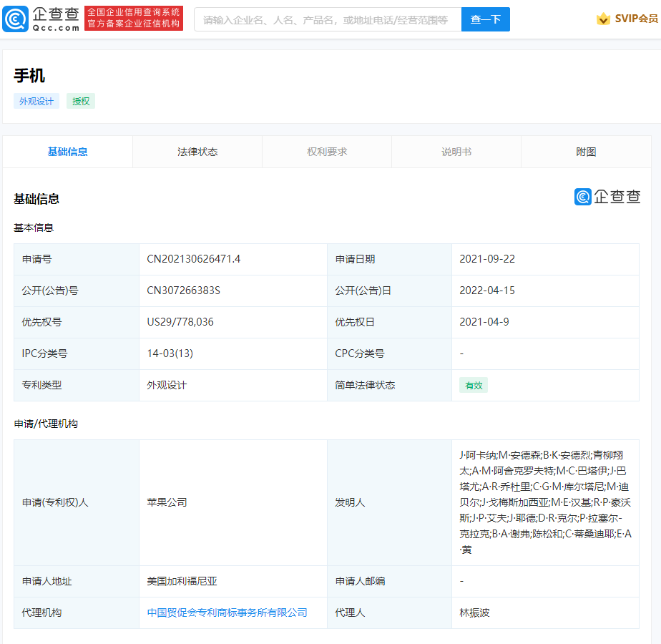Click the 查一下 search button
The image size is (661, 644).
click(485, 19)
